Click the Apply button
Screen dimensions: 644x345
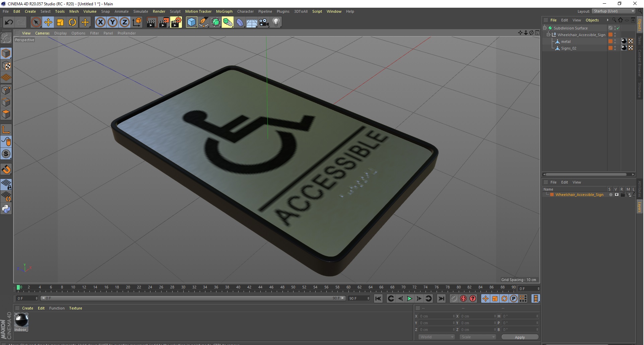(x=520, y=337)
